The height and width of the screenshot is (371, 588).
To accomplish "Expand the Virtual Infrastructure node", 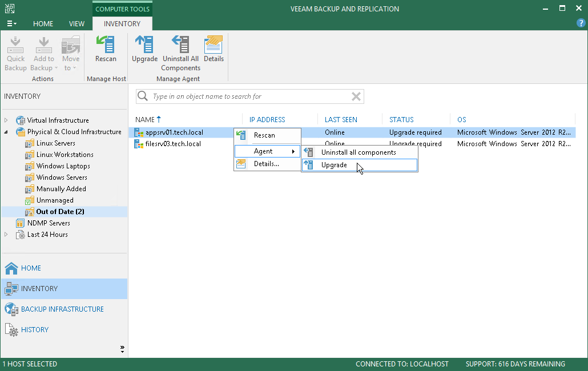I will pos(6,120).
